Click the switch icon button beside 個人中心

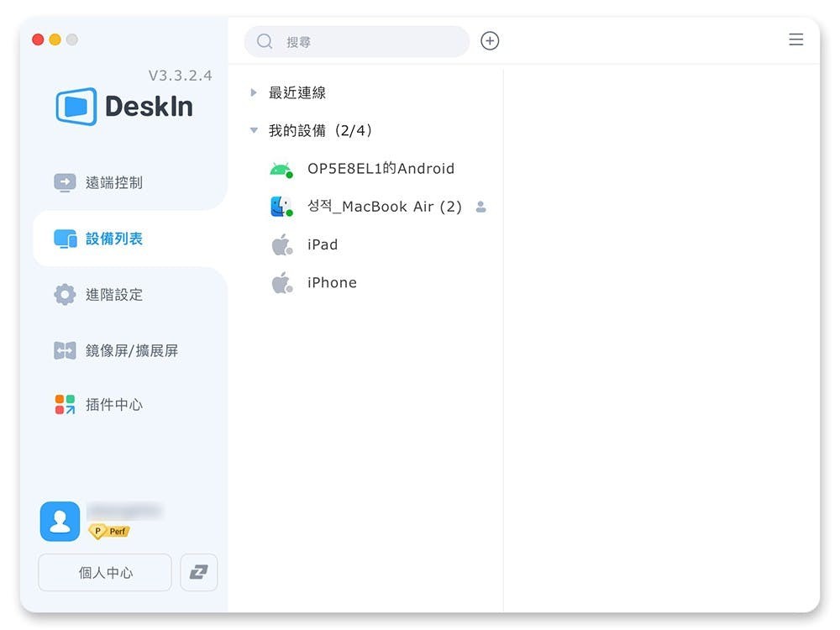pyautogui.click(x=199, y=572)
